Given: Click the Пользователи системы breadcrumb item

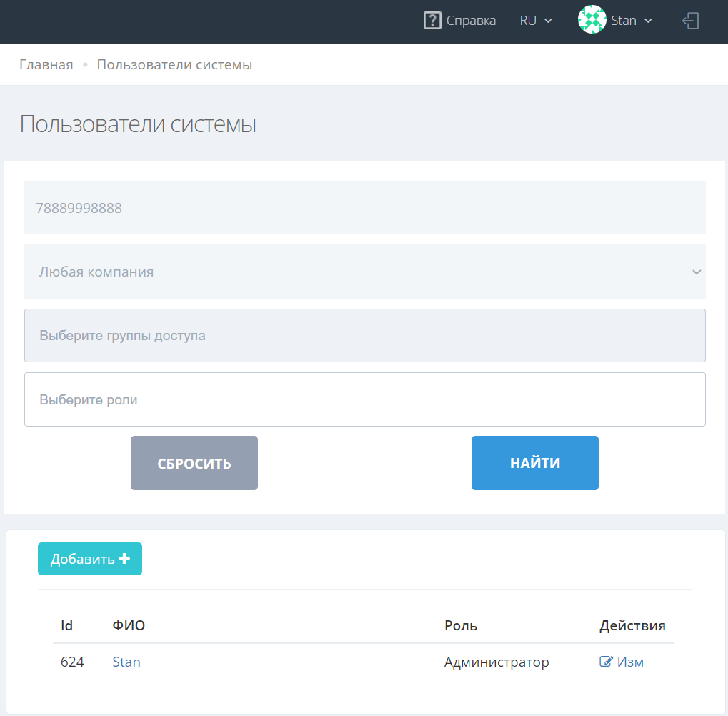Looking at the screenshot, I should click(x=174, y=65).
